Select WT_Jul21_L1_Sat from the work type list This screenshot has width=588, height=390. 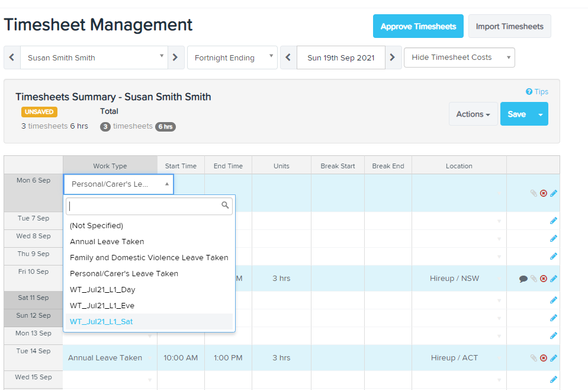pyautogui.click(x=102, y=322)
